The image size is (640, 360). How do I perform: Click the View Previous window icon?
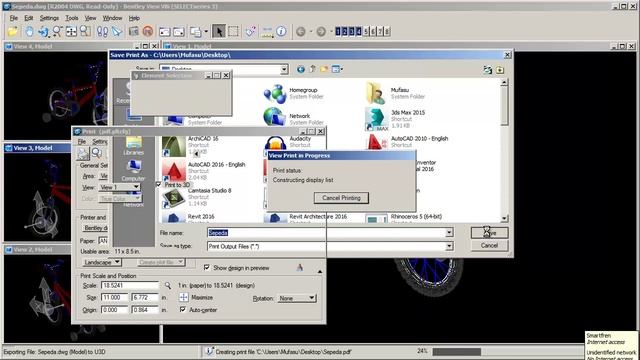click(x=164, y=31)
